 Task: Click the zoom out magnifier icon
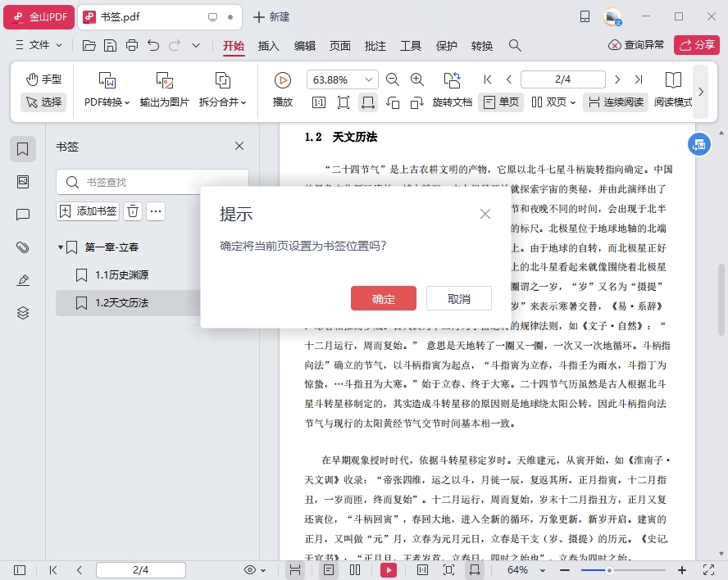coord(393,79)
